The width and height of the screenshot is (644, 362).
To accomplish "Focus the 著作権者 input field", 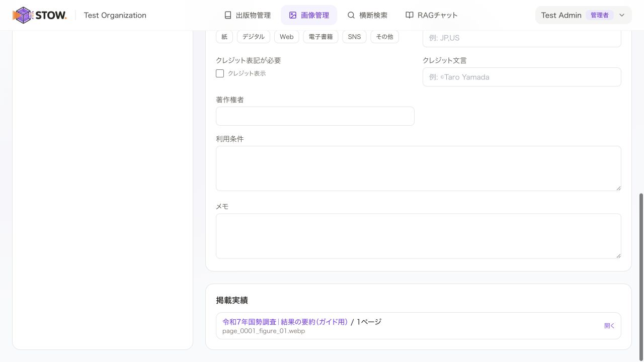I will point(315,116).
